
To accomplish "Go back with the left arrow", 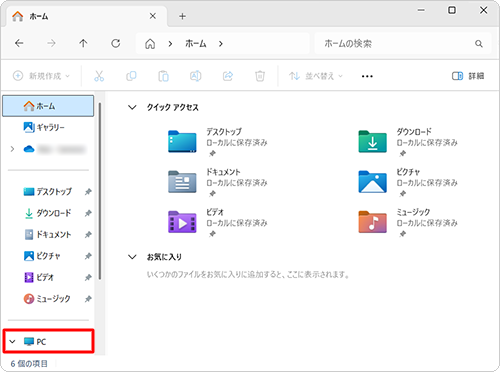I will point(19,43).
